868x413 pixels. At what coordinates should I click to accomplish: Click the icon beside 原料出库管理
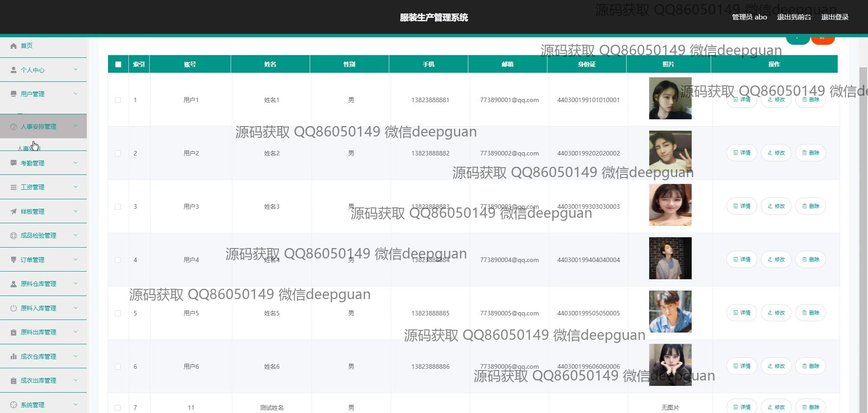click(14, 332)
